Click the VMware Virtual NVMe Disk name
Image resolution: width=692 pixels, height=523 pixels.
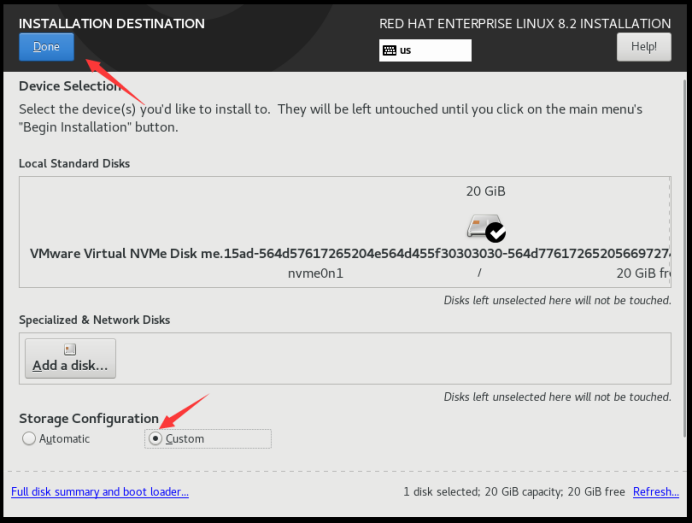pyautogui.click(x=350, y=254)
